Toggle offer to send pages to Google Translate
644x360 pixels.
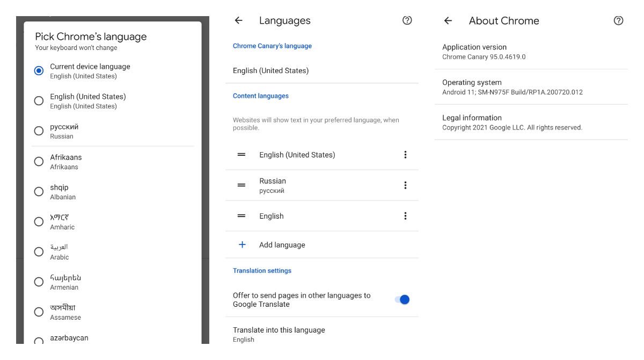click(x=402, y=299)
